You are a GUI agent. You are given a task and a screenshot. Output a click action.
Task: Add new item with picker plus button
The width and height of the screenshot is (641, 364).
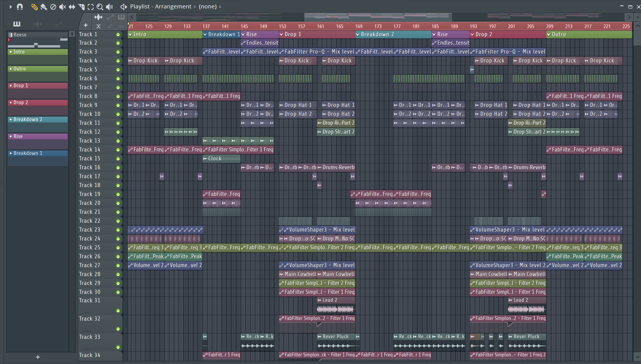38,357
